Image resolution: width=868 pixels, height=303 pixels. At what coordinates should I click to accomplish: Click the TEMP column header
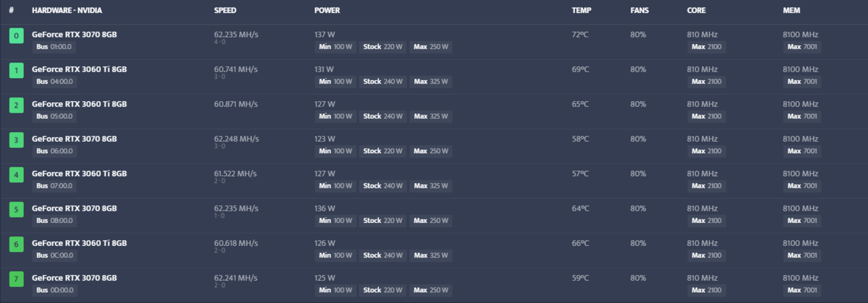point(581,11)
